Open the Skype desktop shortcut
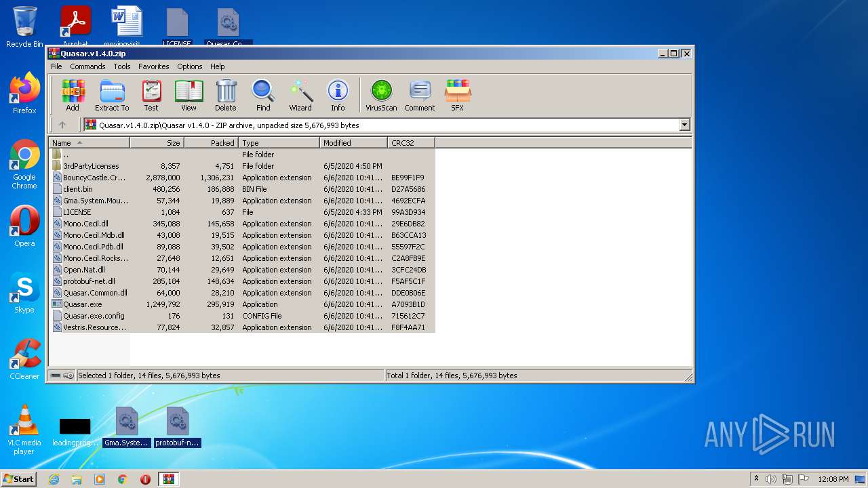This screenshot has width=868, height=488. click(24, 293)
